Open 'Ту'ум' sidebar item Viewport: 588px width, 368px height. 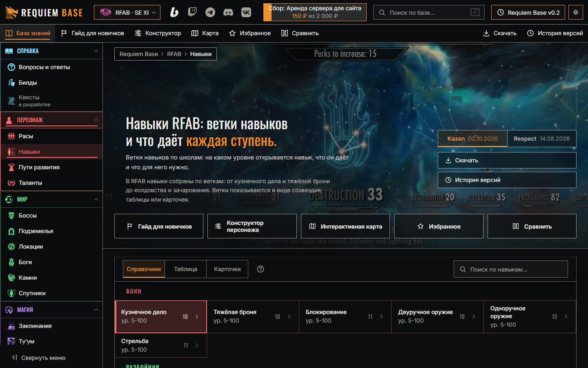(x=51, y=341)
